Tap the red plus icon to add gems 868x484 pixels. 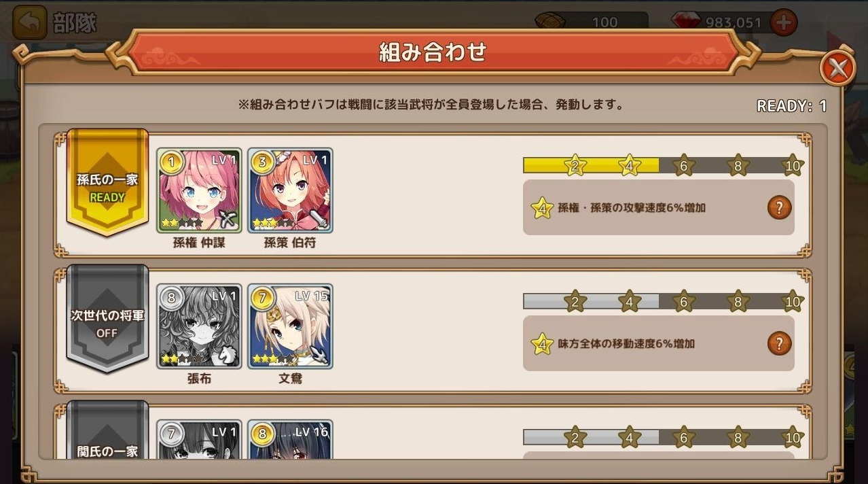[x=783, y=22]
